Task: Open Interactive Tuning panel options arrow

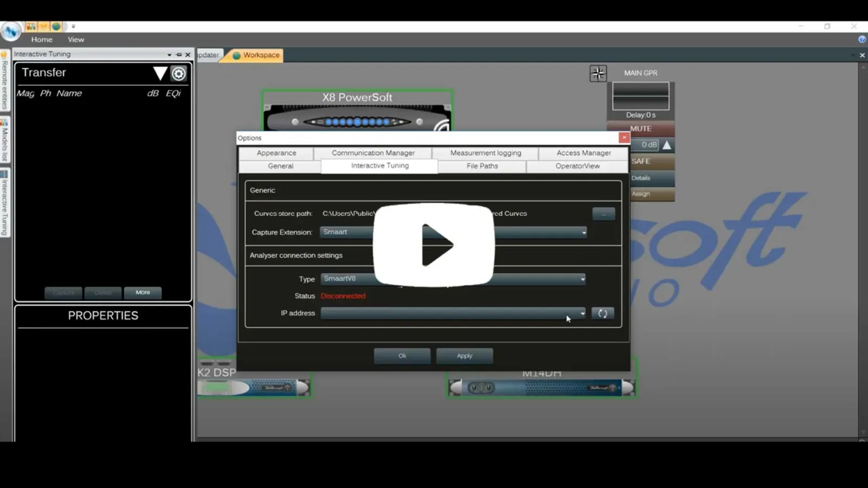Action: [169, 55]
